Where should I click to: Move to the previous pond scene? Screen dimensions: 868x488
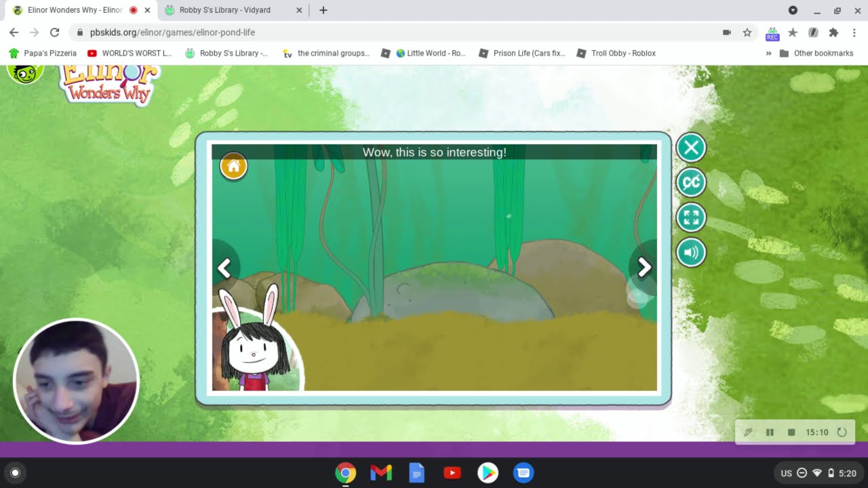click(x=224, y=268)
